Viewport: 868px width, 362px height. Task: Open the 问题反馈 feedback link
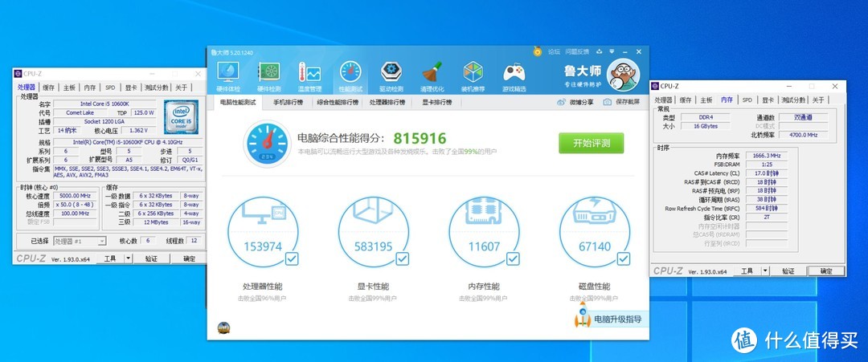point(577,51)
